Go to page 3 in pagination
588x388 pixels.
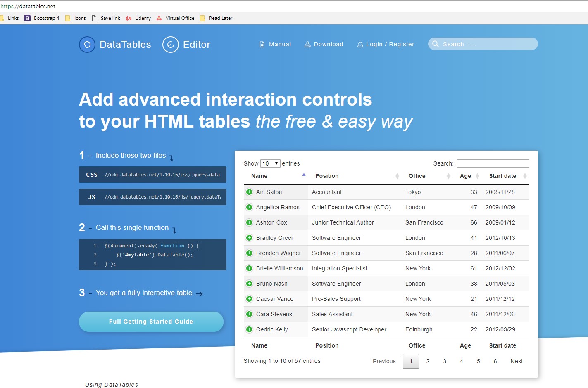445,361
